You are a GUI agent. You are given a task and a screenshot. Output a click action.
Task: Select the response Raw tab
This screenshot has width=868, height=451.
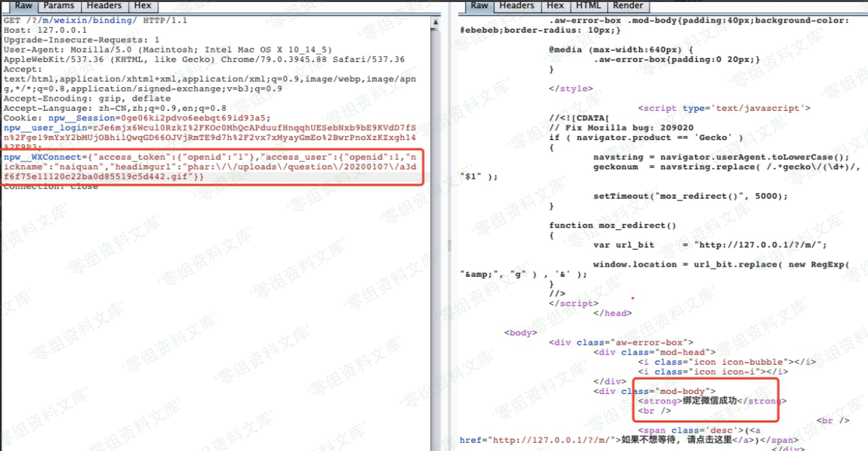coord(480,5)
